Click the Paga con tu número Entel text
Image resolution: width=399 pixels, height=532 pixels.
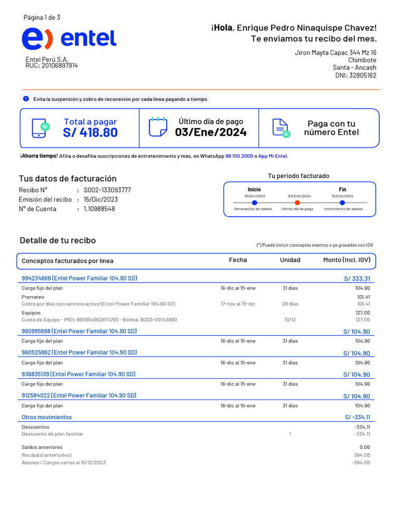click(331, 128)
